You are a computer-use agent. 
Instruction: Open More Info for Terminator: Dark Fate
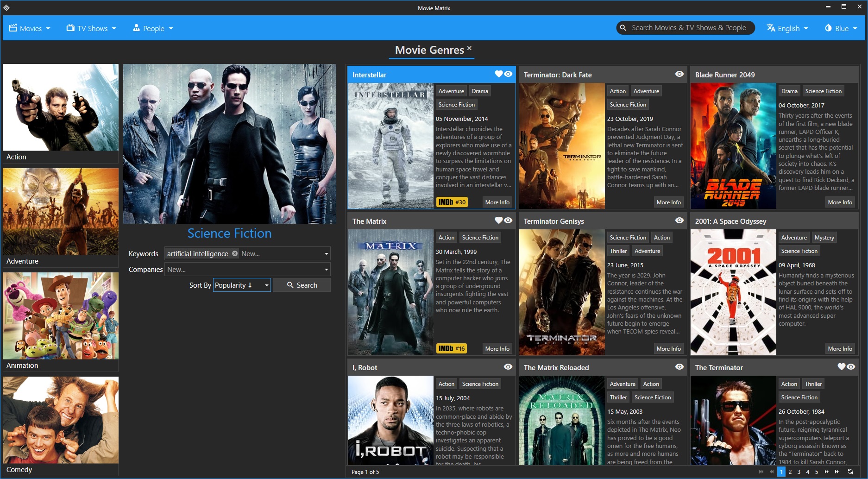(x=669, y=202)
